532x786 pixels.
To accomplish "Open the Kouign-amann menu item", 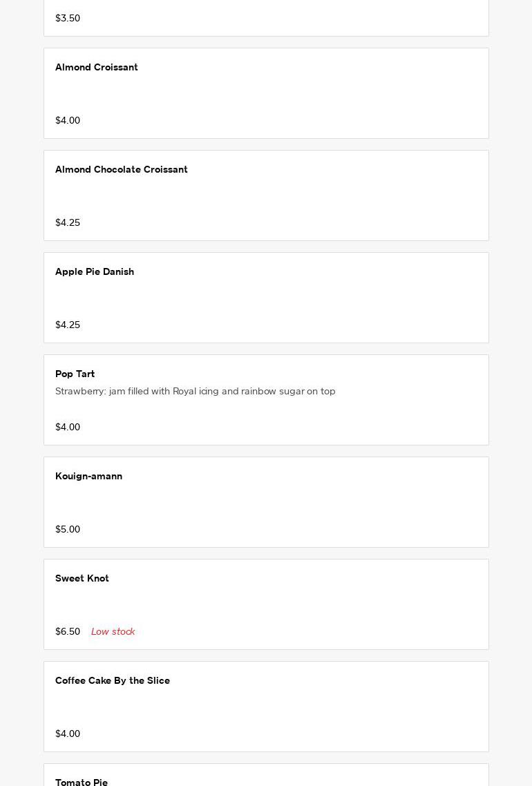I will tap(88, 477).
